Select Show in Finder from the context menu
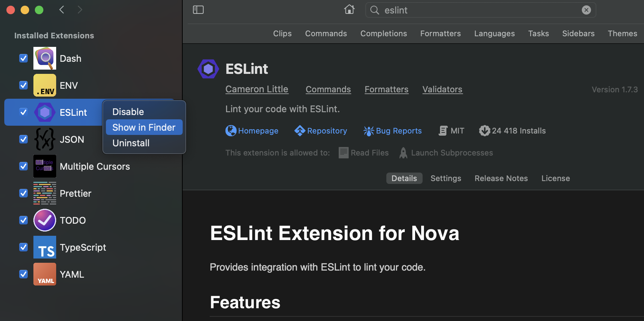This screenshot has width=644, height=321. point(144,127)
